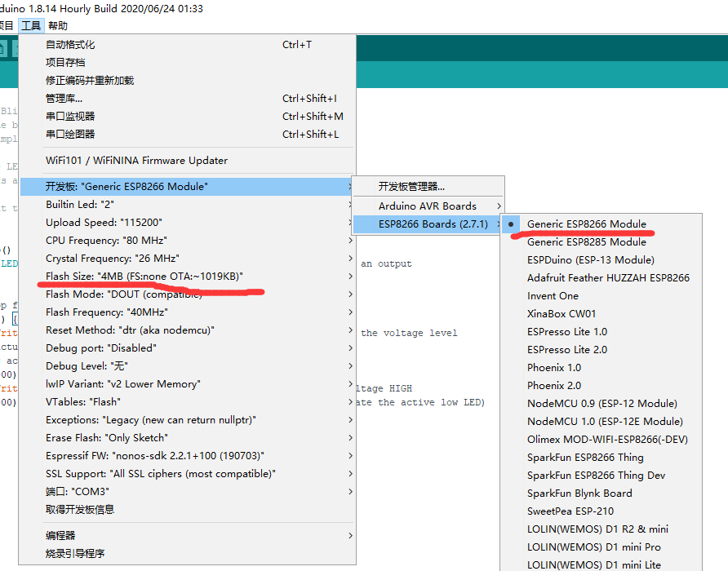
Task: Expand Crystal Frequency "26 MHz" submenu
Action: (x=188, y=258)
